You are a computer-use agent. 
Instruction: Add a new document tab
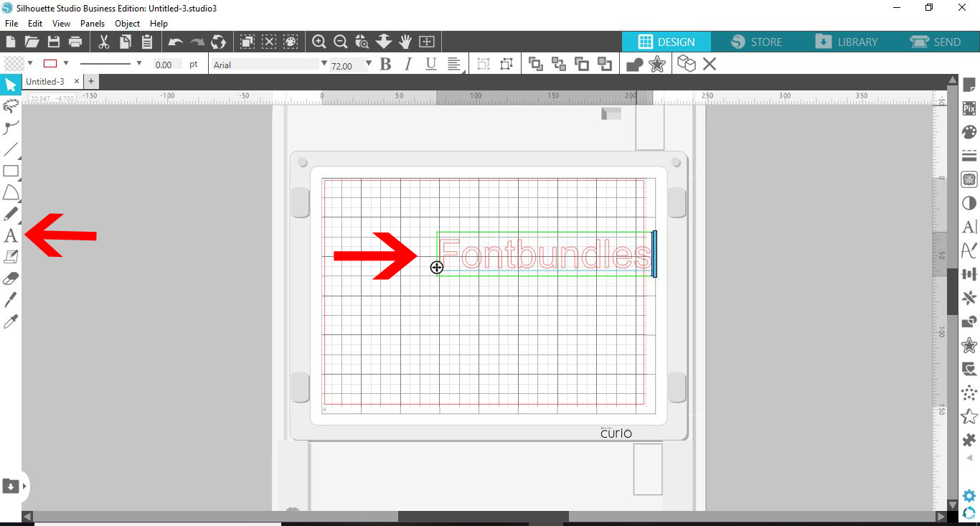click(91, 82)
